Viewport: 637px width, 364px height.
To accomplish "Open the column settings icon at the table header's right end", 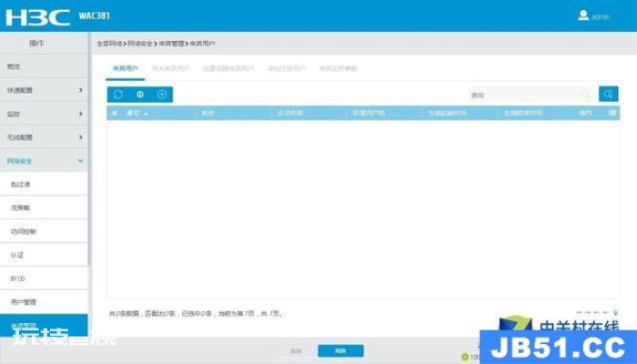I will 612,113.
